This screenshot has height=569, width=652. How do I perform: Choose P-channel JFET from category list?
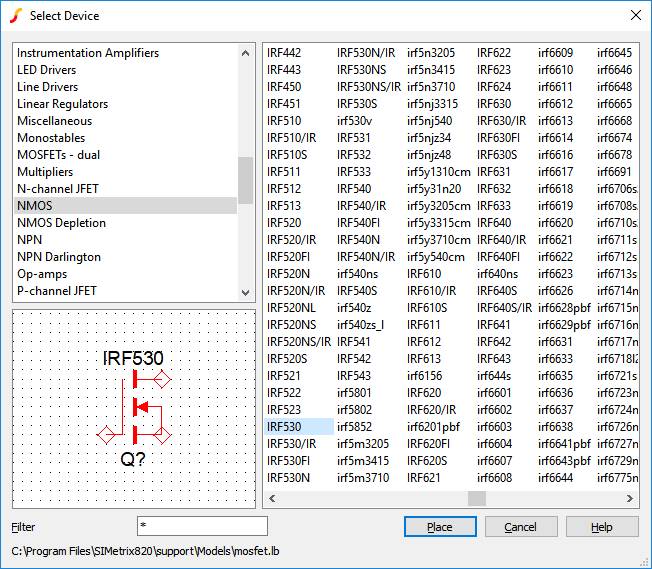point(58,291)
